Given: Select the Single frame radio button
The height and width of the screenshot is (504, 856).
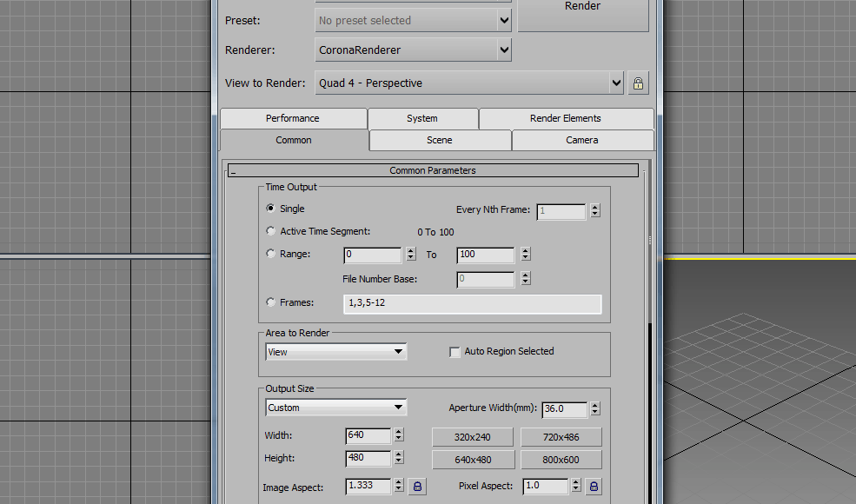Looking at the screenshot, I should coord(270,209).
